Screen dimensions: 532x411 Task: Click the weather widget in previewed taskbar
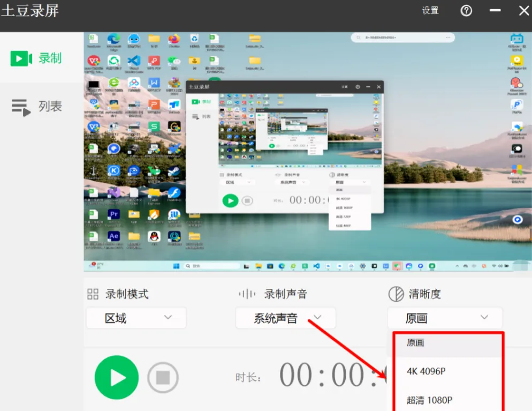(x=96, y=265)
